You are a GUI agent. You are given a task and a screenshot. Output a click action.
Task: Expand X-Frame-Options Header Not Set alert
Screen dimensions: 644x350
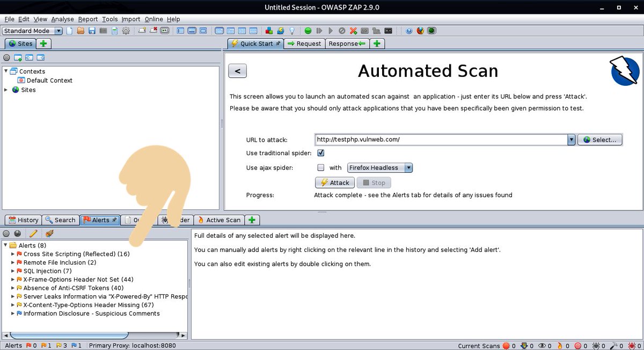point(13,280)
